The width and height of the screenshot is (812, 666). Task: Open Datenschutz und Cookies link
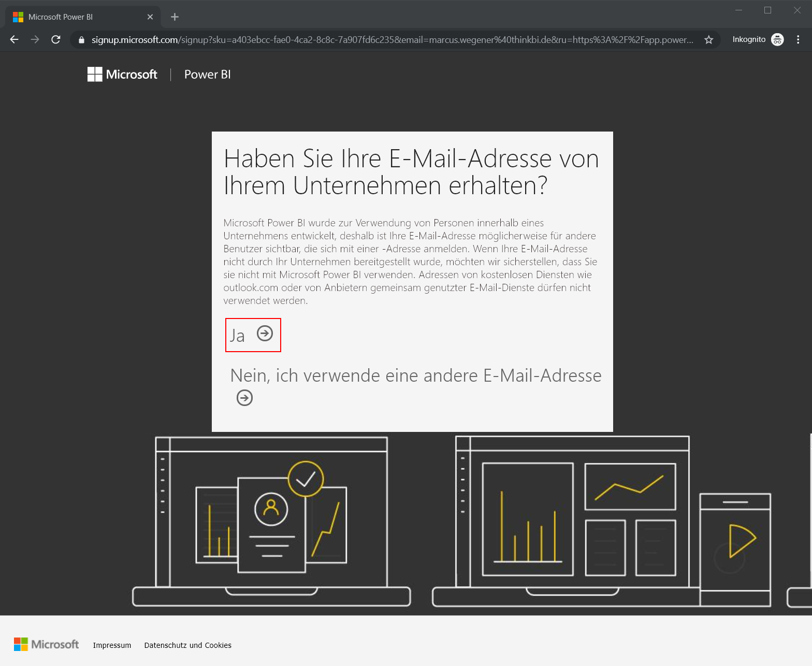[188, 645]
